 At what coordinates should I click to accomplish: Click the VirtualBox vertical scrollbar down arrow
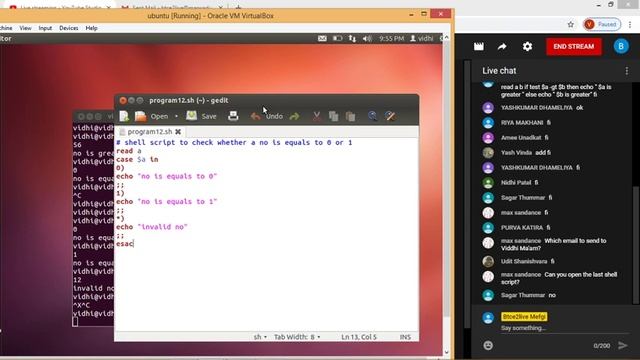(x=446, y=352)
